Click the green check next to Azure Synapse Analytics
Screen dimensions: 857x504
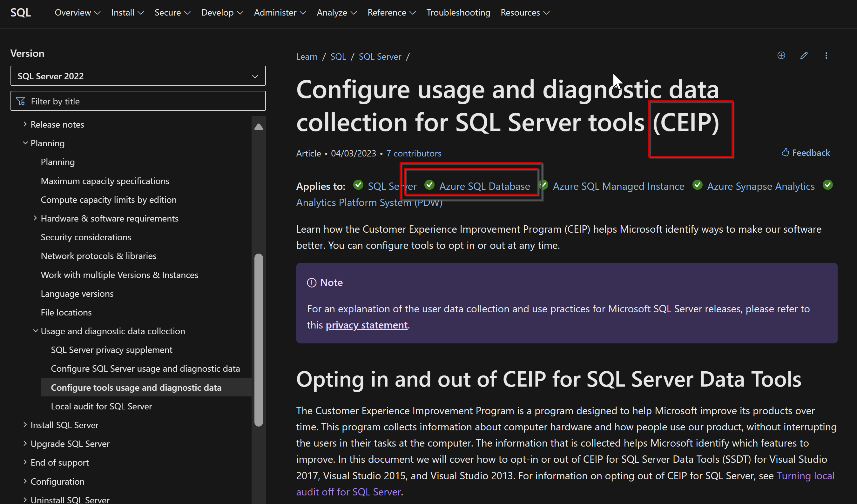click(698, 185)
